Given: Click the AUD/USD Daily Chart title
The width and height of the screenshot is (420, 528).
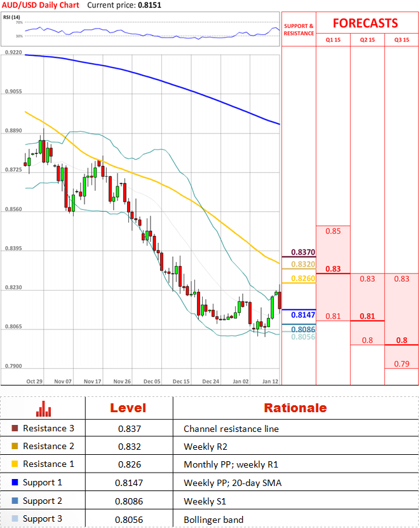Looking at the screenshot, I should pos(41,5).
